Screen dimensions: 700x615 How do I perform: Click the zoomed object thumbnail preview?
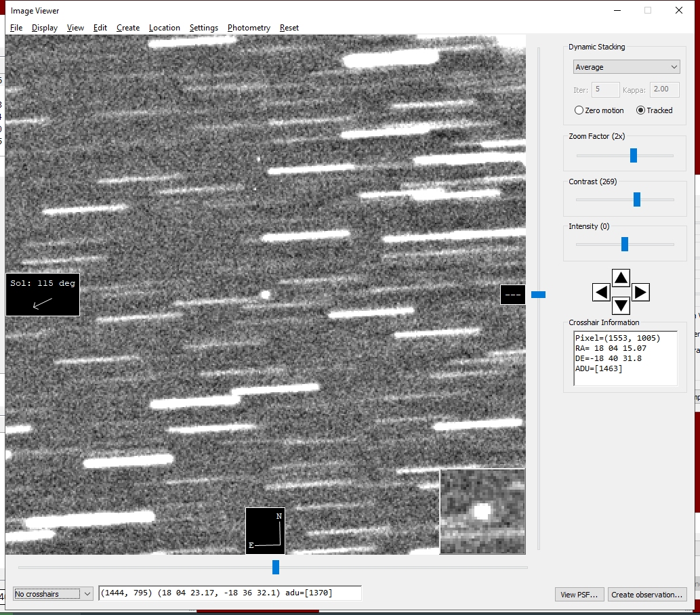click(x=482, y=511)
